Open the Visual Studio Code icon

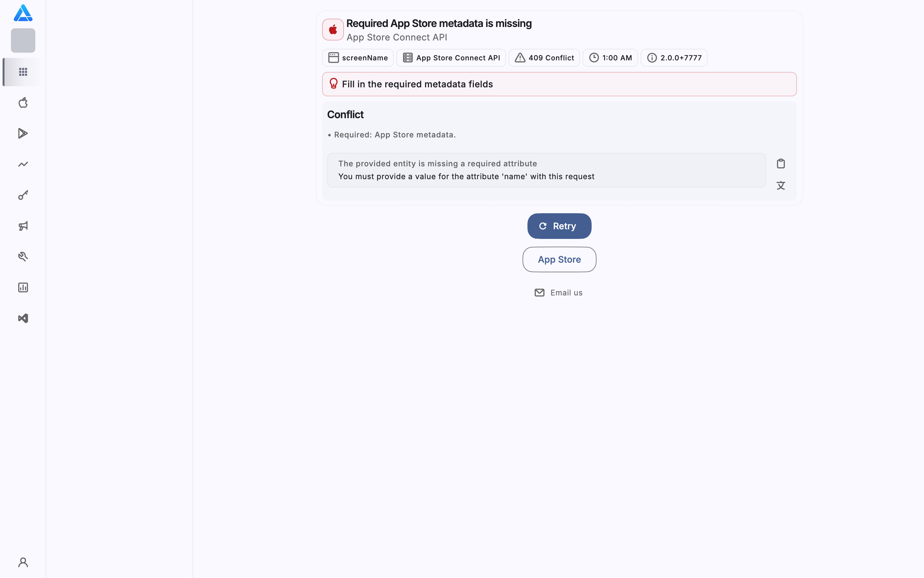point(23,319)
